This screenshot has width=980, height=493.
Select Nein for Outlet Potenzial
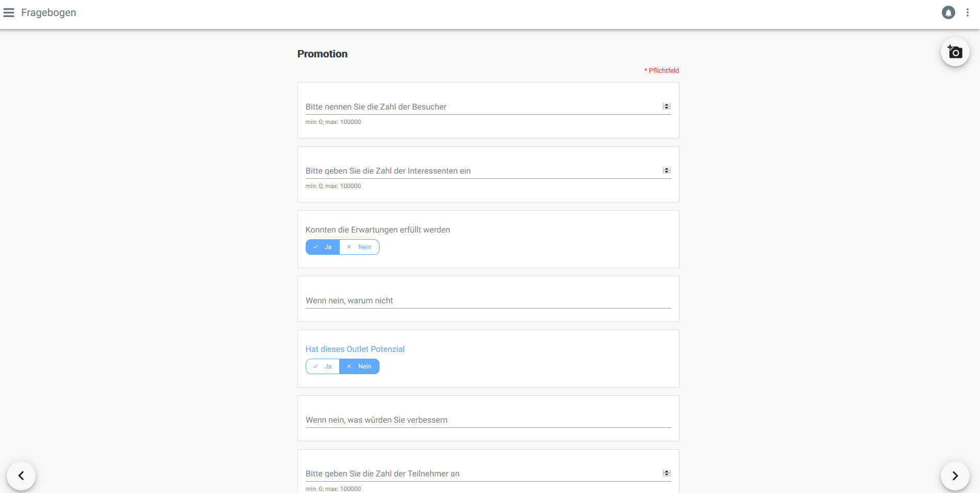pyautogui.click(x=359, y=366)
